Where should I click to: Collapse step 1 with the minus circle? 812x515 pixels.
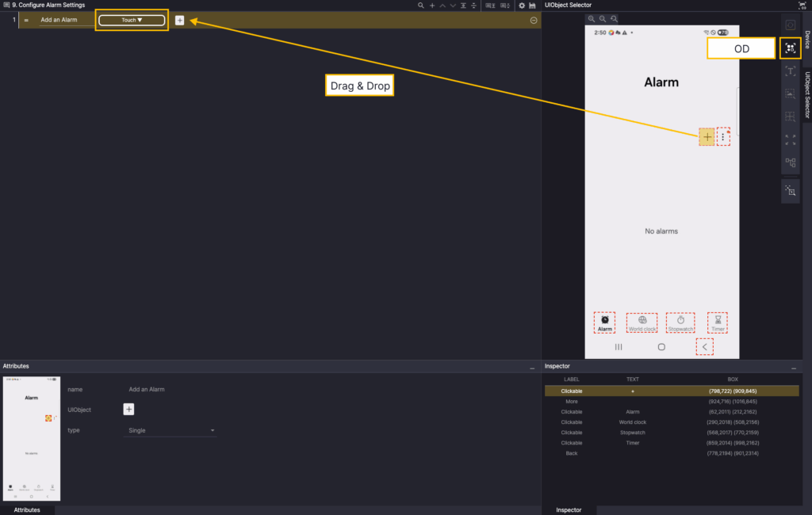[534, 20]
